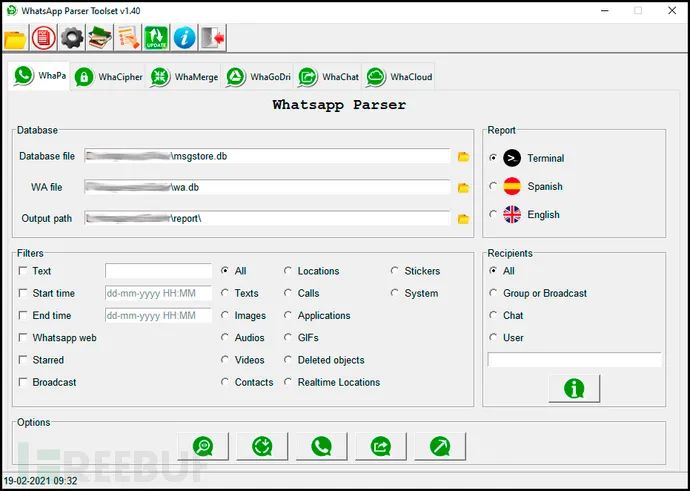The width and height of the screenshot is (690, 491).
Task: Click the Database file path field
Action: click(268, 156)
